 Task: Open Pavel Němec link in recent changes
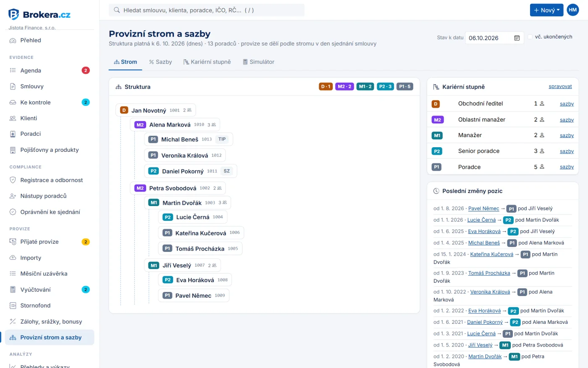[483, 209]
